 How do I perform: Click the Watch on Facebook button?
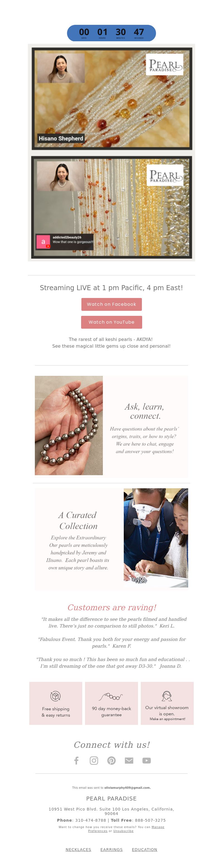pyautogui.click(x=111, y=304)
